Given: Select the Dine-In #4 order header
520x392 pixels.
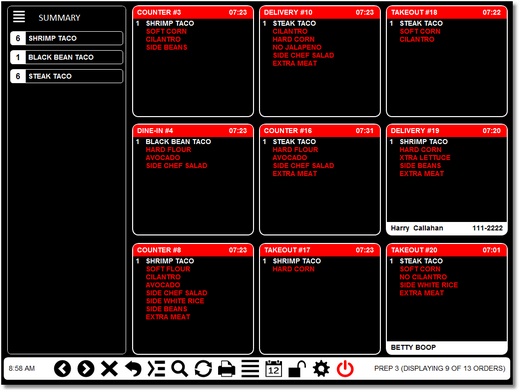Looking at the screenshot, I should pos(193,131).
